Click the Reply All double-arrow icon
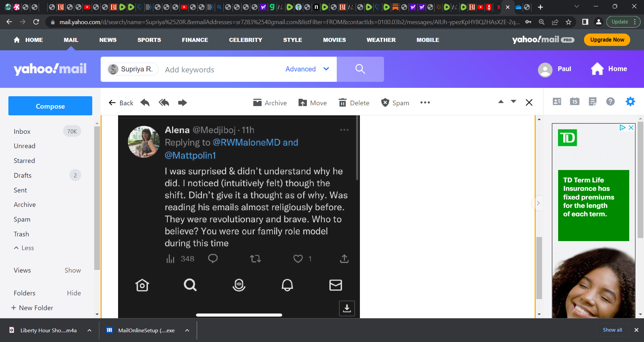This screenshot has width=644, height=342. coord(164,103)
